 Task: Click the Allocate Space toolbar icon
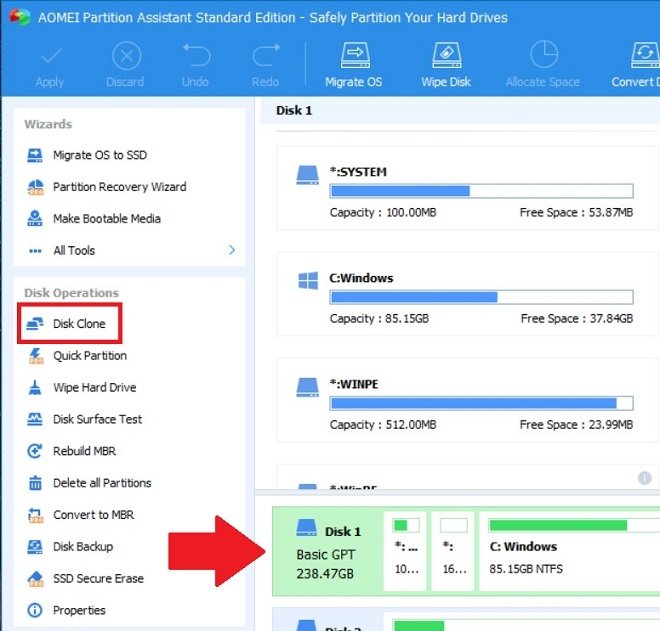point(543,55)
